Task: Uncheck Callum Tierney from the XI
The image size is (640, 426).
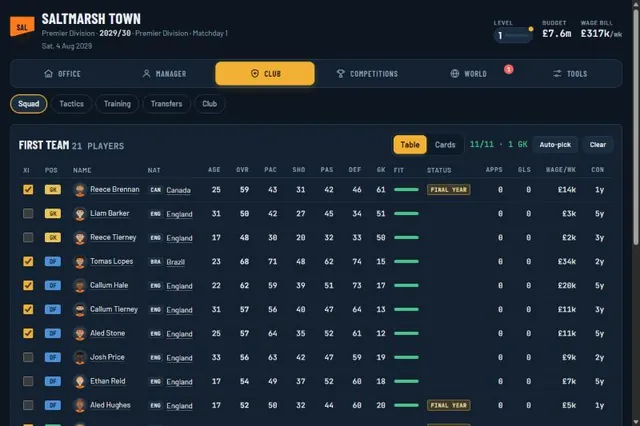Action: click(x=28, y=309)
